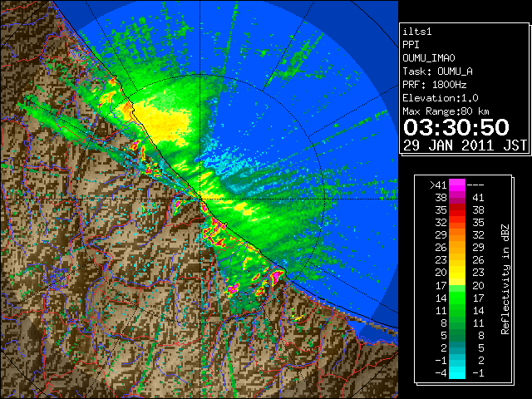Click the 'PPI' scan type text

pos(411,45)
